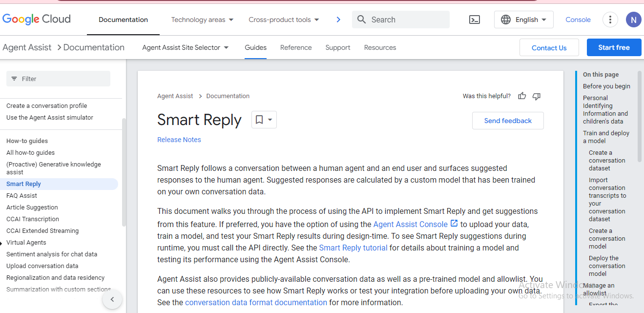Screen dimensions: 644x313
Task: Click the Send feedback button
Action: 508,121
